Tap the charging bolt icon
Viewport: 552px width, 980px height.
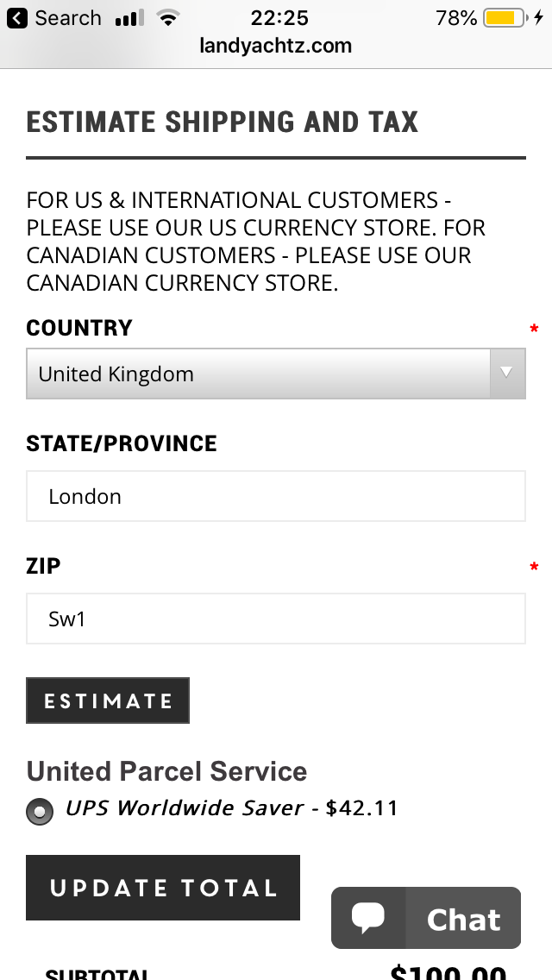540,18
